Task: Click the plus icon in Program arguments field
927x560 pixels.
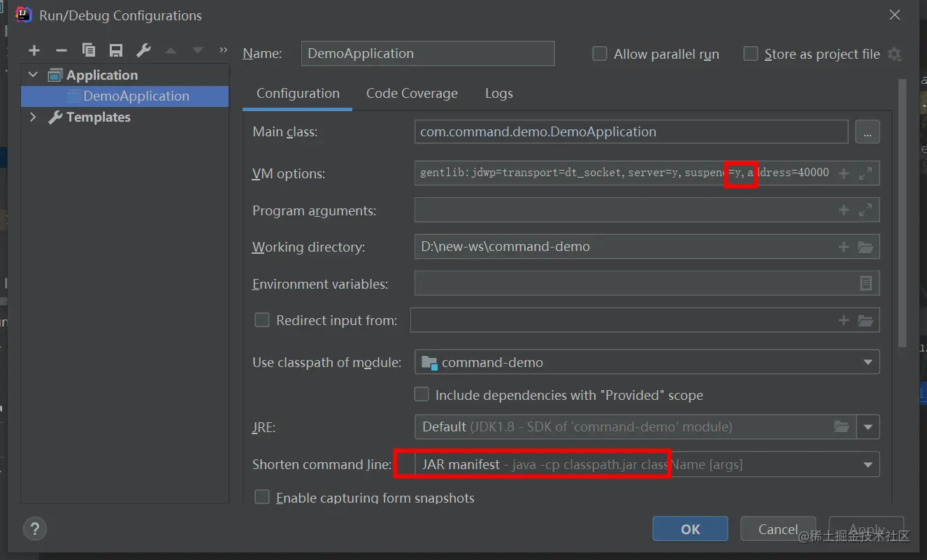Action: [x=844, y=210]
